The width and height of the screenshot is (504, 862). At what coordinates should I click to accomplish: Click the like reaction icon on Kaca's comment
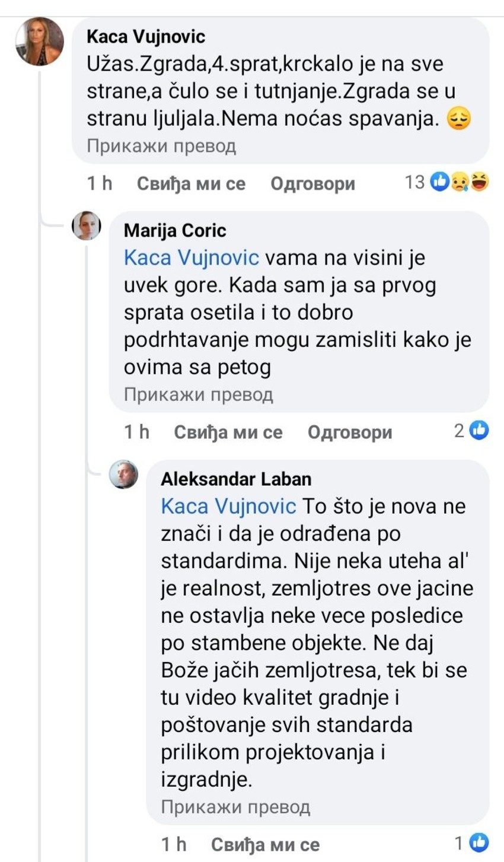point(440,182)
